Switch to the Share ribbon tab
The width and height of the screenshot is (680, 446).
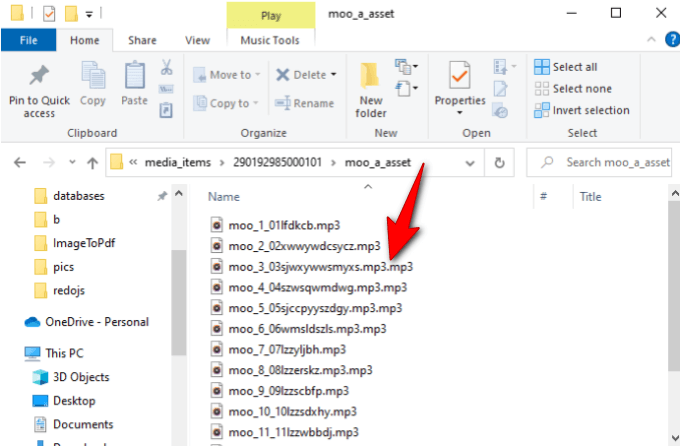142,40
